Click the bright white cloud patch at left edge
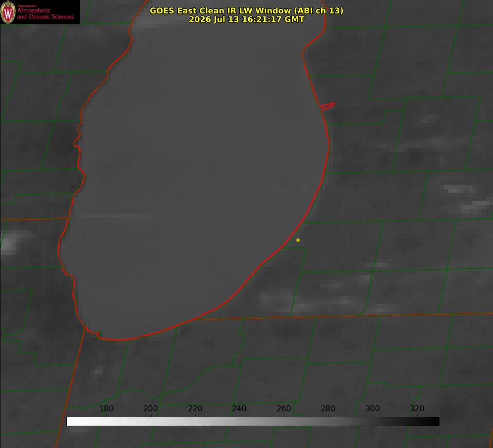 [9, 242]
